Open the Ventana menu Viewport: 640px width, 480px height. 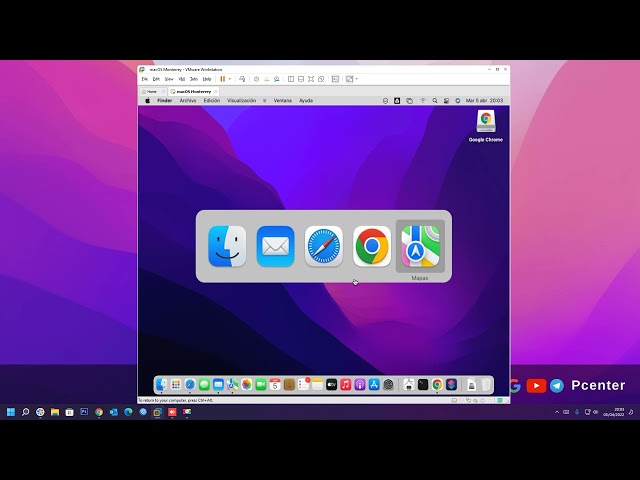pyautogui.click(x=282, y=100)
